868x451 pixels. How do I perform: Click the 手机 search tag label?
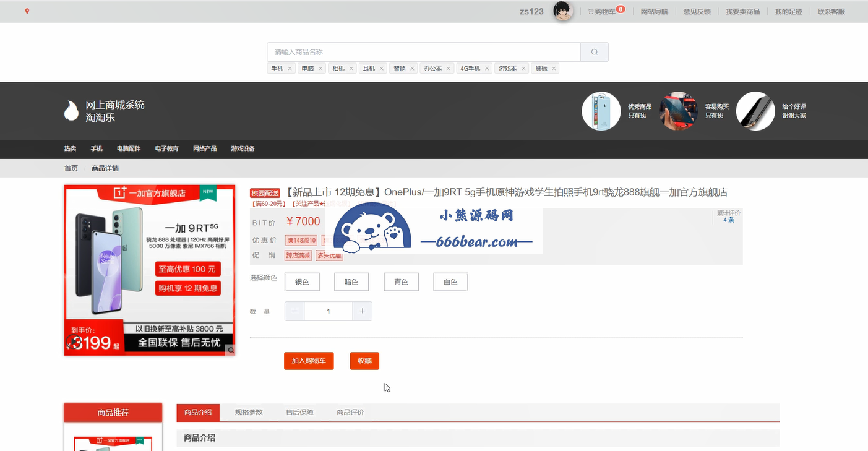click(277, 69)
